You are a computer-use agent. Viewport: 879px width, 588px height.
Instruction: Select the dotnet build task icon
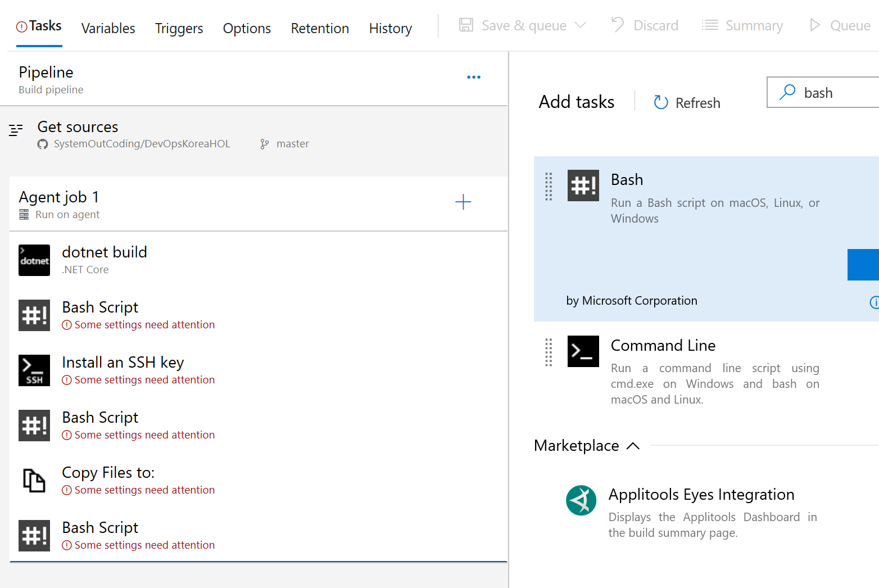point(34,260)
